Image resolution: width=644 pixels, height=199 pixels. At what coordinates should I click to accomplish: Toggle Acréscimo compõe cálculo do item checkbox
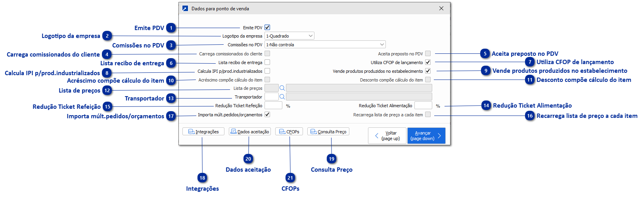(267, 80)
